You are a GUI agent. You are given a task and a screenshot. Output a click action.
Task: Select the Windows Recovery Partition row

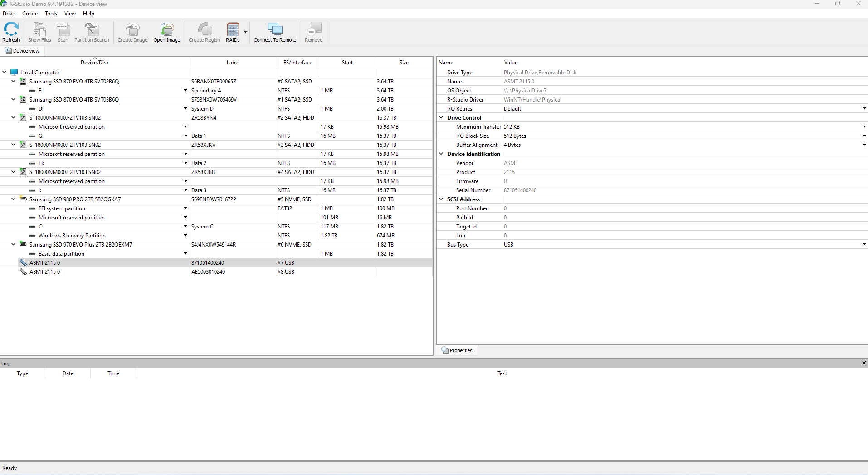(x=216, y=236)
